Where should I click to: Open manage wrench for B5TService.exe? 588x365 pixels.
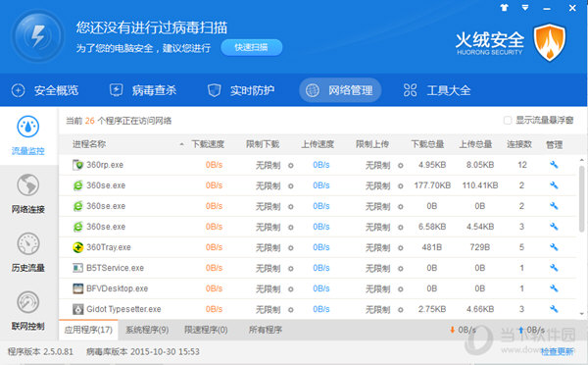554,268
